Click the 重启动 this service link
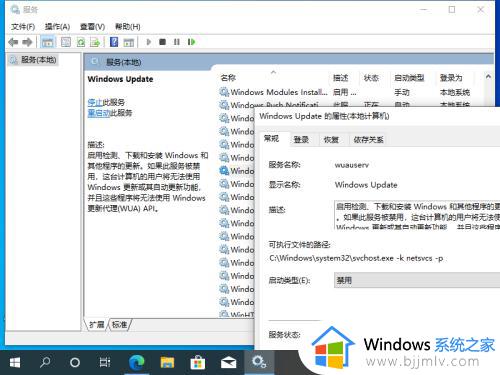 (x=99, y=113)
